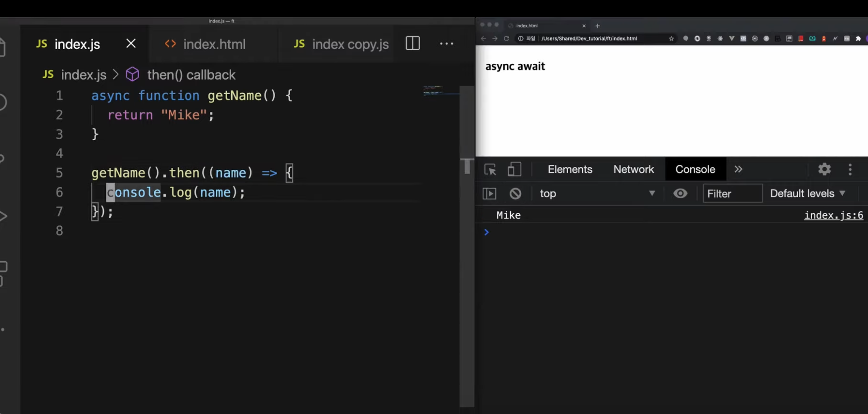Click the code minimap in the editor

tap(440, 91)
